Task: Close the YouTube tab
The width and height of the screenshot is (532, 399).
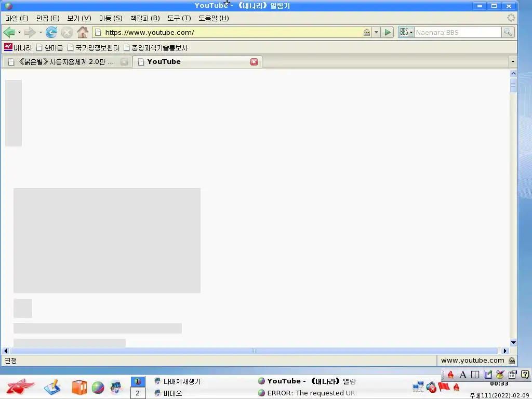Action: tap(254, 62)
